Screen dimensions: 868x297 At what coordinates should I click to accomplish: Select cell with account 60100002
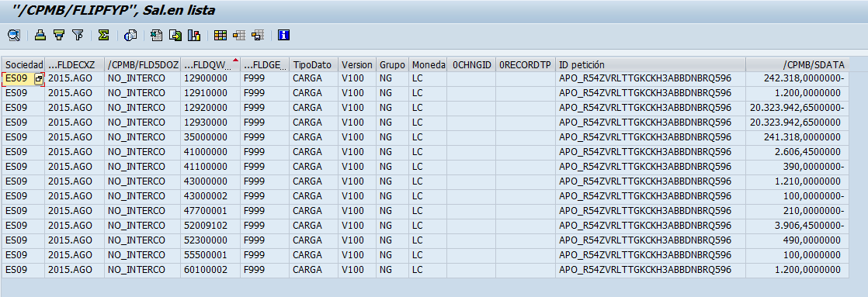pyautogui.click(x=210, y=270)
